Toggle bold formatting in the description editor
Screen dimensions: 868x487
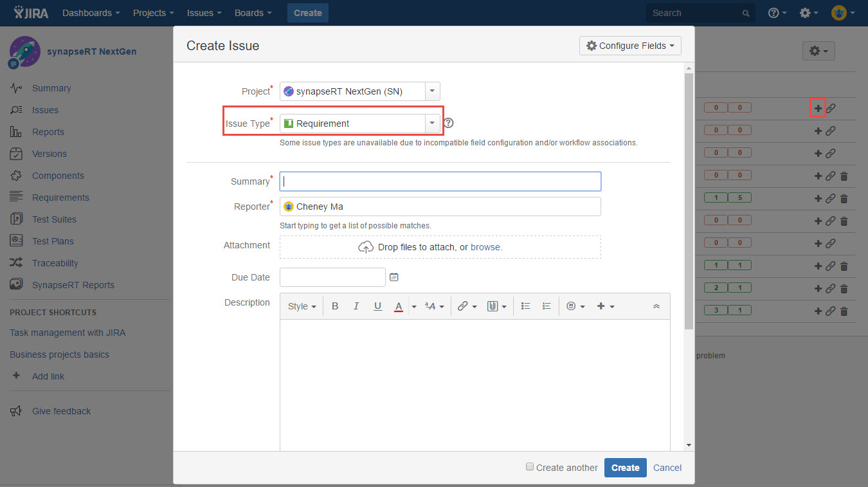[x=335, y=306]
